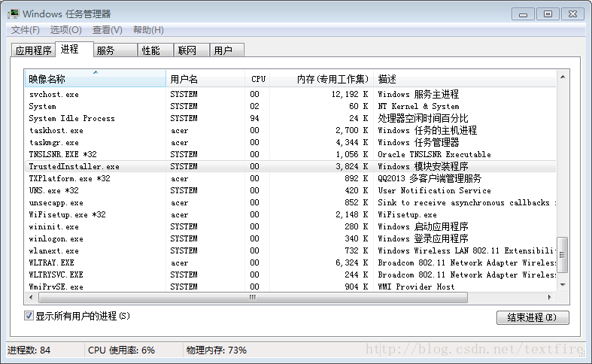The width and height of the screenshot is (592, 364).
Task: Select the taskmgr.exe process
Action: [54, 142]
